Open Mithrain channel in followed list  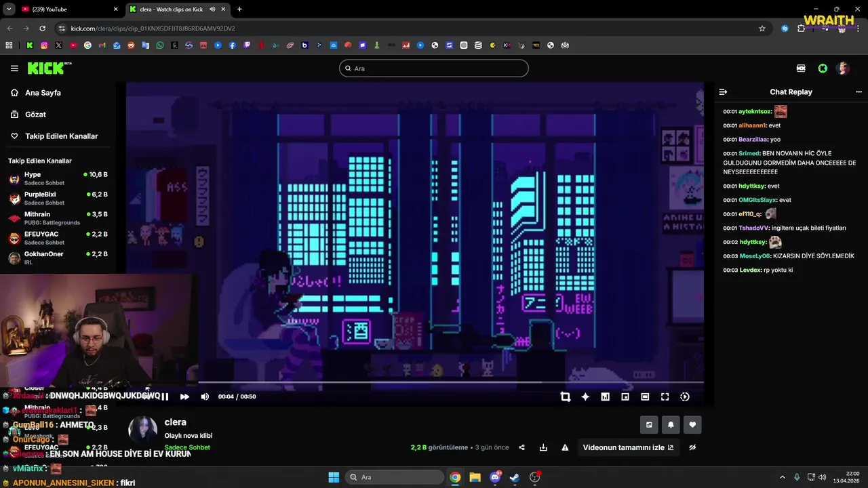(x=58, y=218)
